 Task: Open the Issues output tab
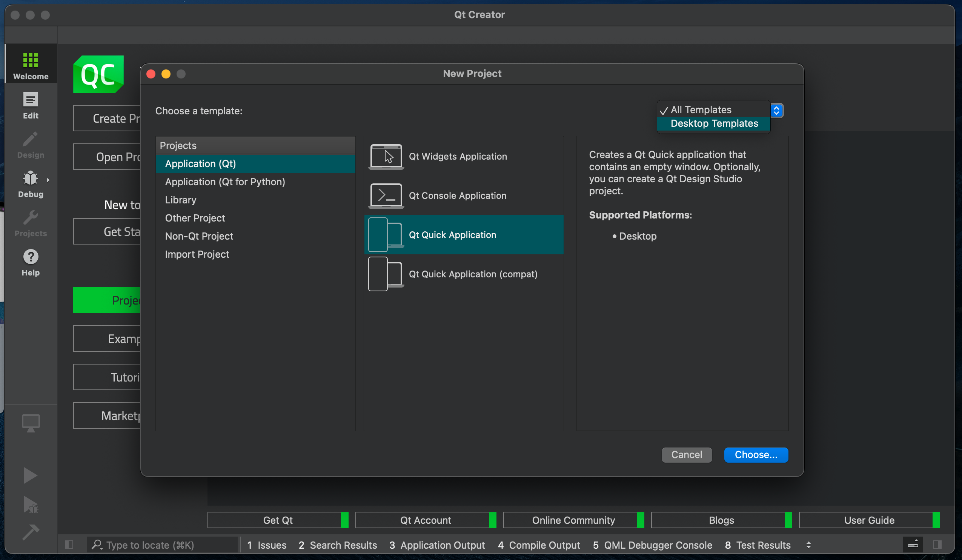coord(266,545)
